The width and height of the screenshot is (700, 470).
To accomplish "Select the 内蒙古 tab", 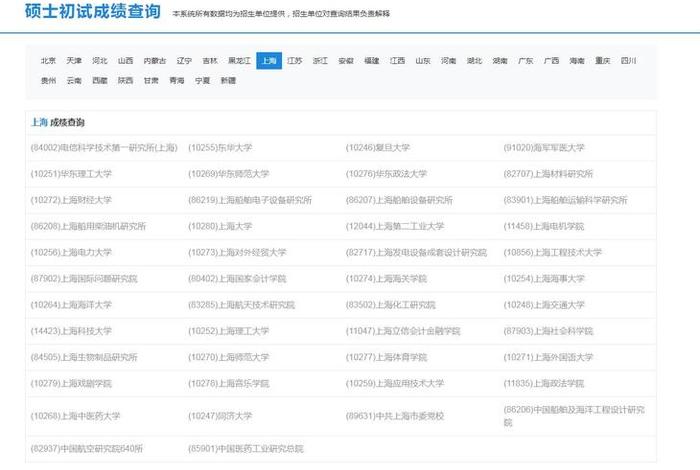I will coord(155,61).
